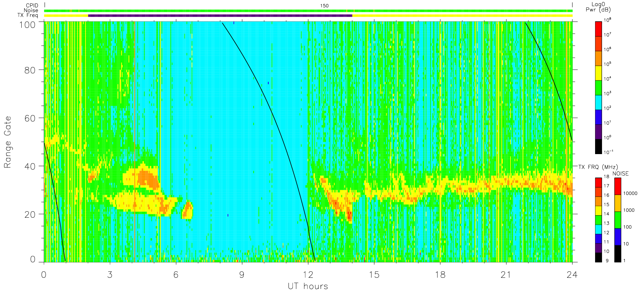Screen dimensions: 644x297
Task: Click the green 10^3 power colorbar segment
Action: [598, 88]
